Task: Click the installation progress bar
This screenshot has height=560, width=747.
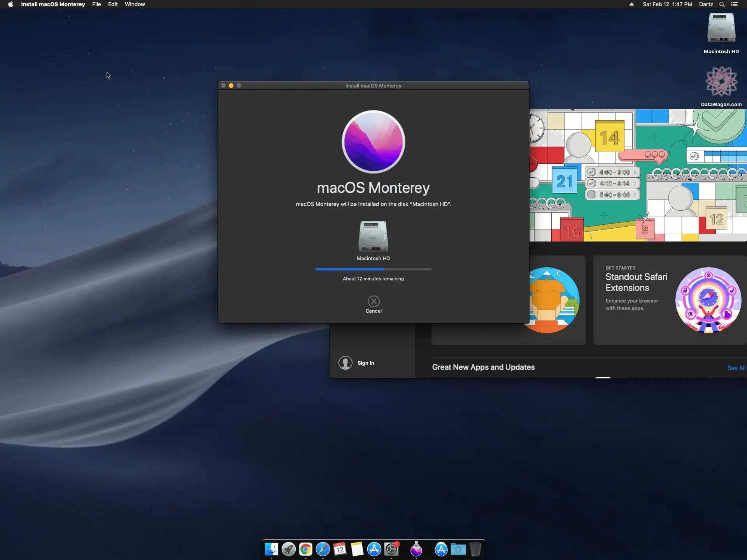Action: point(373,269)
